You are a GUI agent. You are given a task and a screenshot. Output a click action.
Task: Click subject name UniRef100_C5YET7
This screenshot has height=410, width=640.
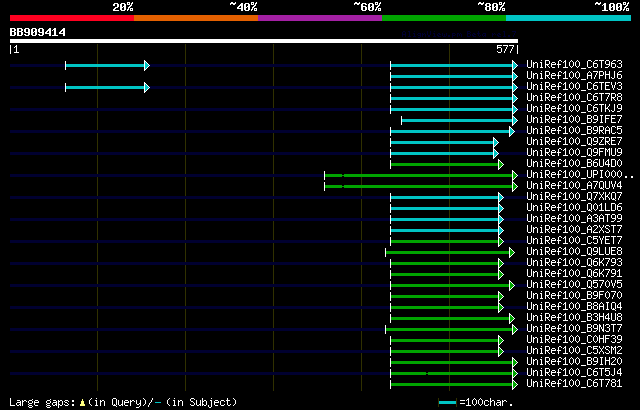[574, 241]
